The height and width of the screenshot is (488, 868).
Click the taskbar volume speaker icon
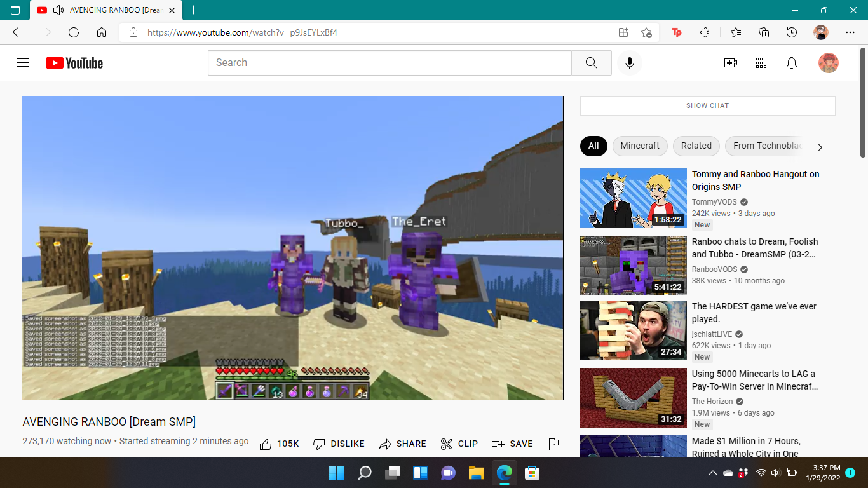(x=775, y=473)
